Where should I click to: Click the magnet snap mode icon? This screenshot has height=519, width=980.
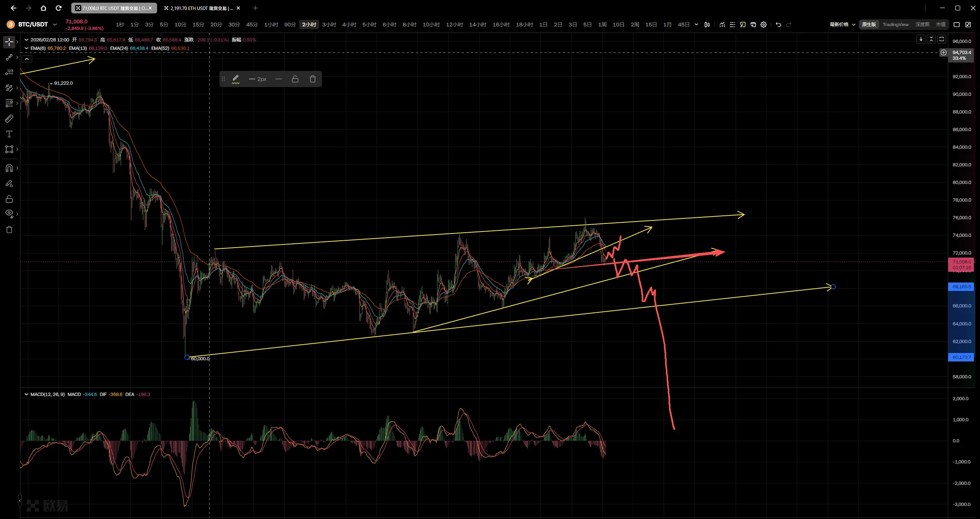tap(9, 168)
